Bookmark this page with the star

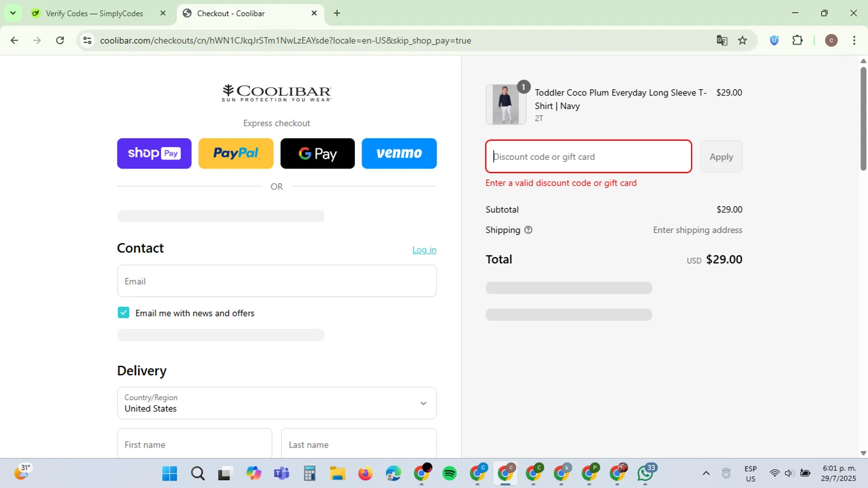point(742,41)
